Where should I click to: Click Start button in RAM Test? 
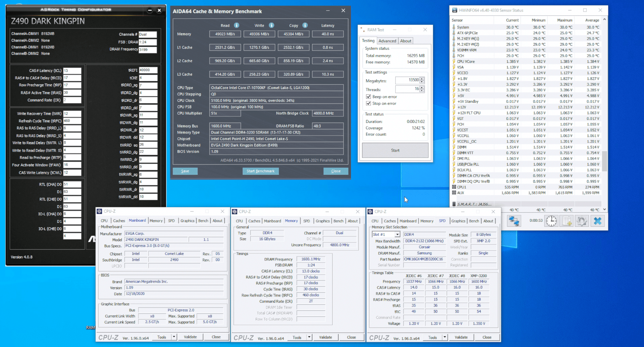(395, 150)
